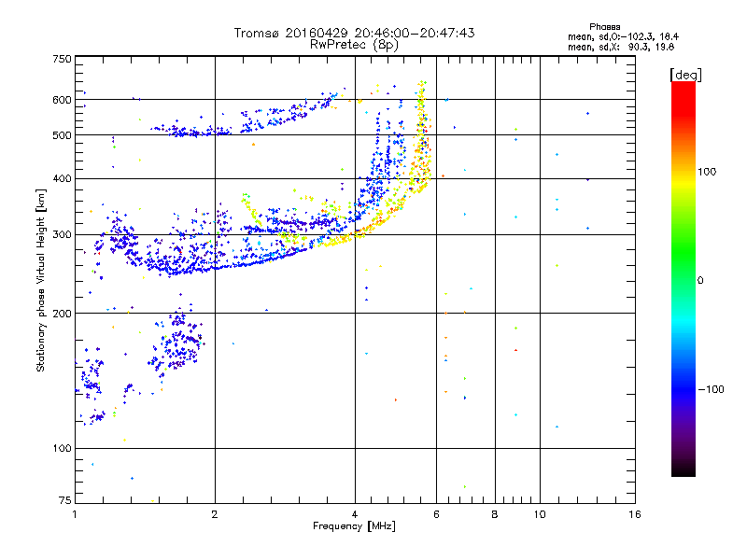Click the colorbar tick label '0'
Screen dimensions: 747x560
(700, 280)
